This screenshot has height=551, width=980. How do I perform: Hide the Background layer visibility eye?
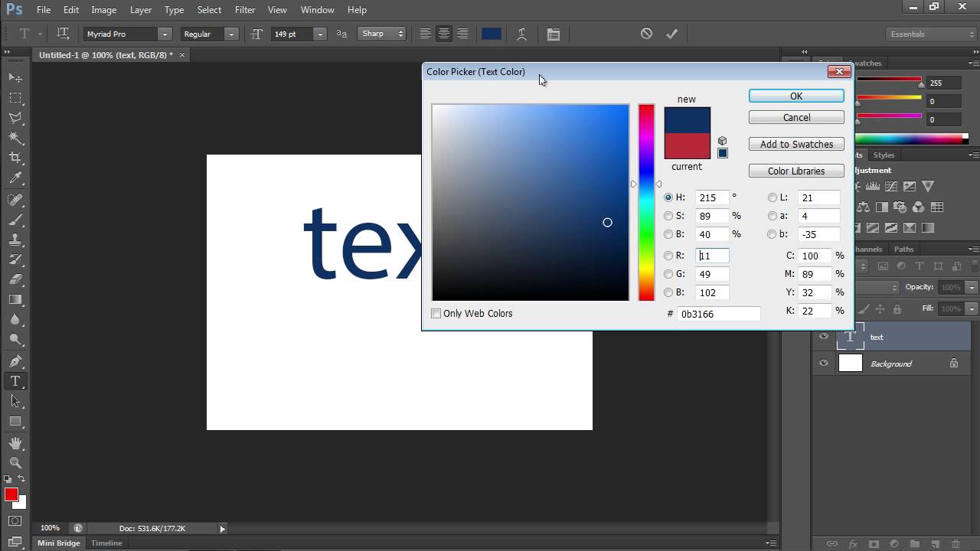click(x=824, y=364)
